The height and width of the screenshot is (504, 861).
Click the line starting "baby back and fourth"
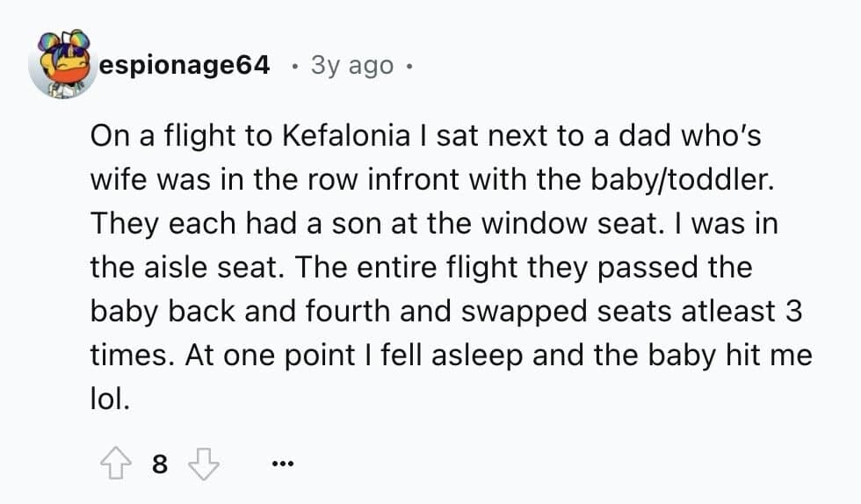(x=447, y=313)
